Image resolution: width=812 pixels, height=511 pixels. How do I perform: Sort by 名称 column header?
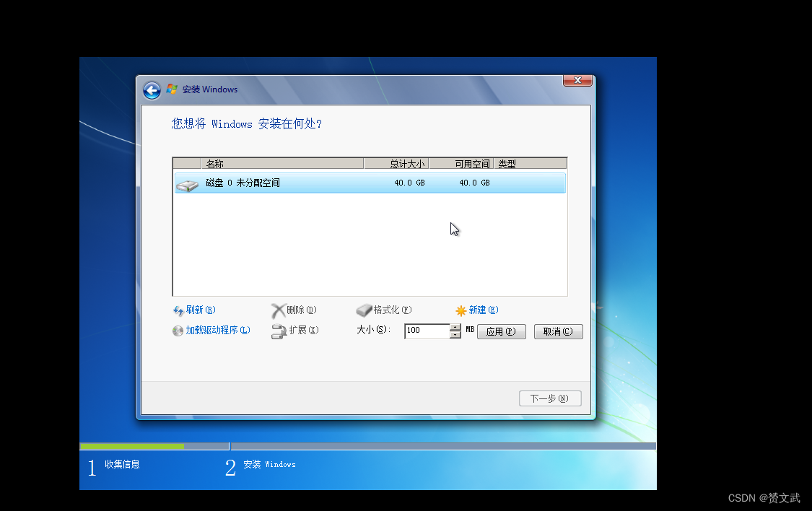(282, 164)
